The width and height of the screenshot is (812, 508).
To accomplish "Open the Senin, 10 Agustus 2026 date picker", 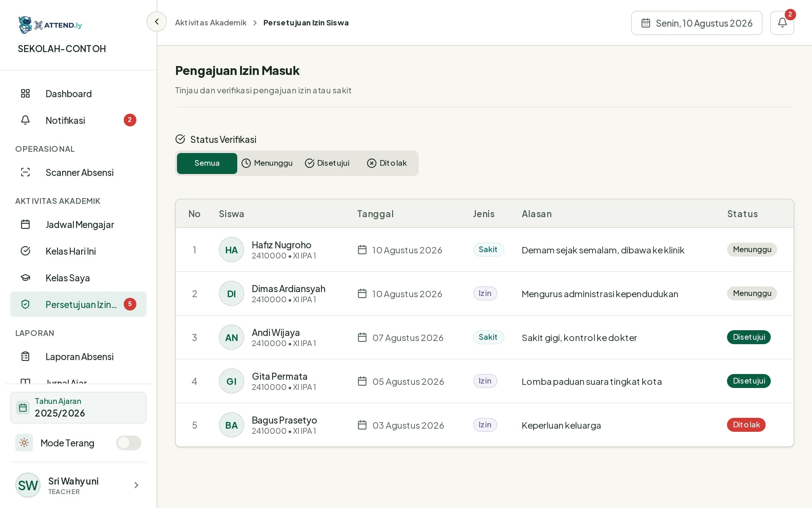I will tap(697, 23).
